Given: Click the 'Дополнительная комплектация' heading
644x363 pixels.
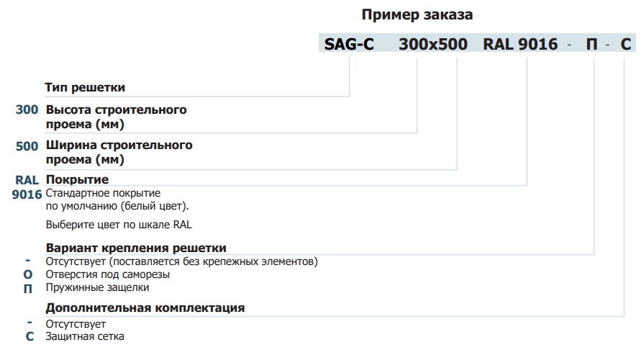Looking at the screenshot, I should tap(145, 308).
